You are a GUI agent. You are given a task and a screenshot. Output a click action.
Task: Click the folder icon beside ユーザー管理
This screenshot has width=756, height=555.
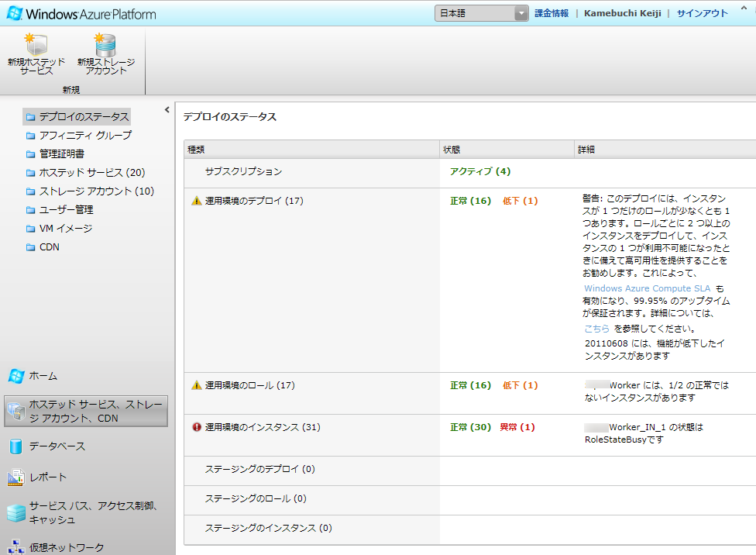point(31,210)
